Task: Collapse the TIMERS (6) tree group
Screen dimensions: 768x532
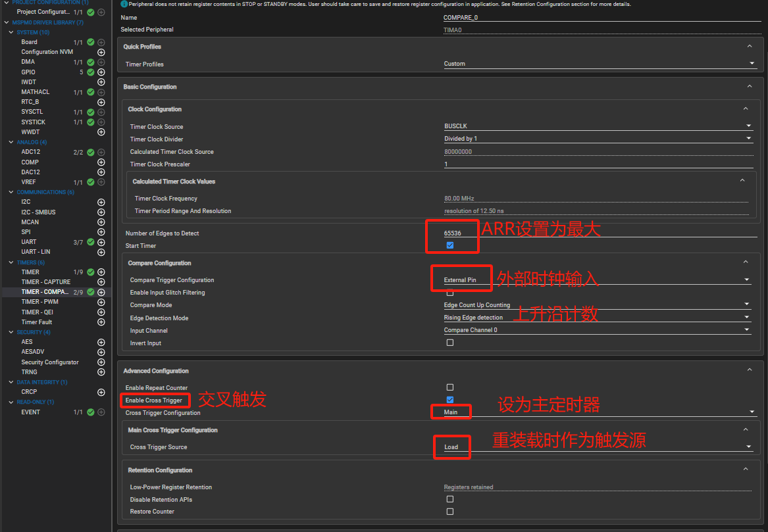Action: 11,262
